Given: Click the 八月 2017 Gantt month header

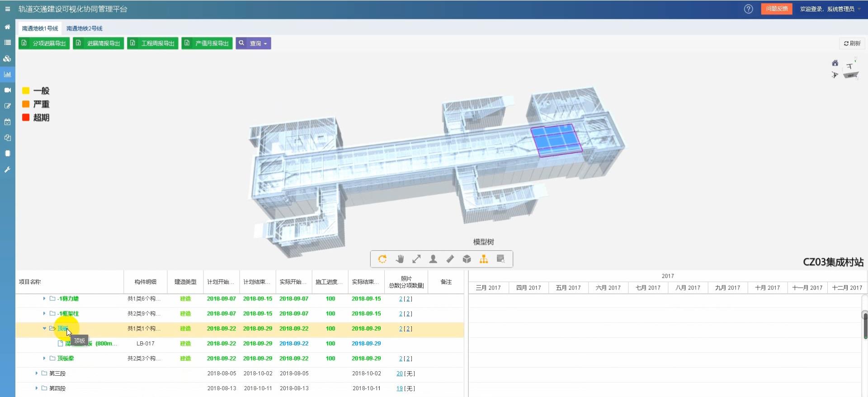Looking at the screenshot, I should tap(688, 288).
